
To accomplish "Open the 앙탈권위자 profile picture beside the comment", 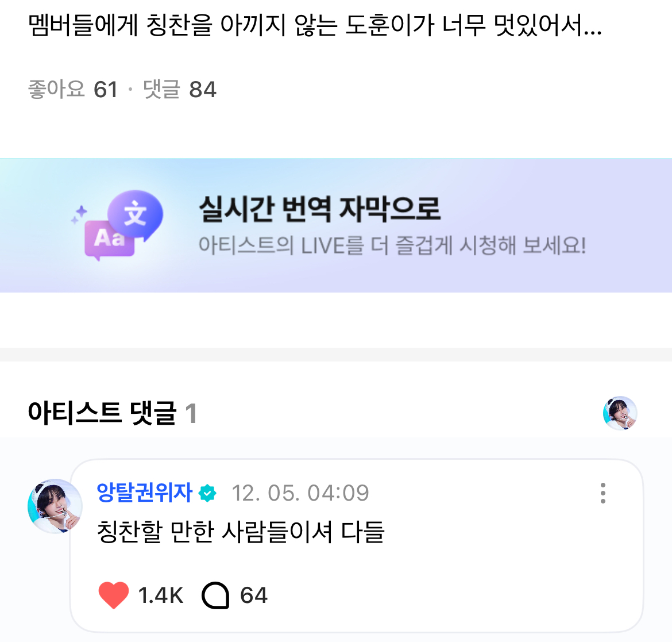I will coord(55,506).
